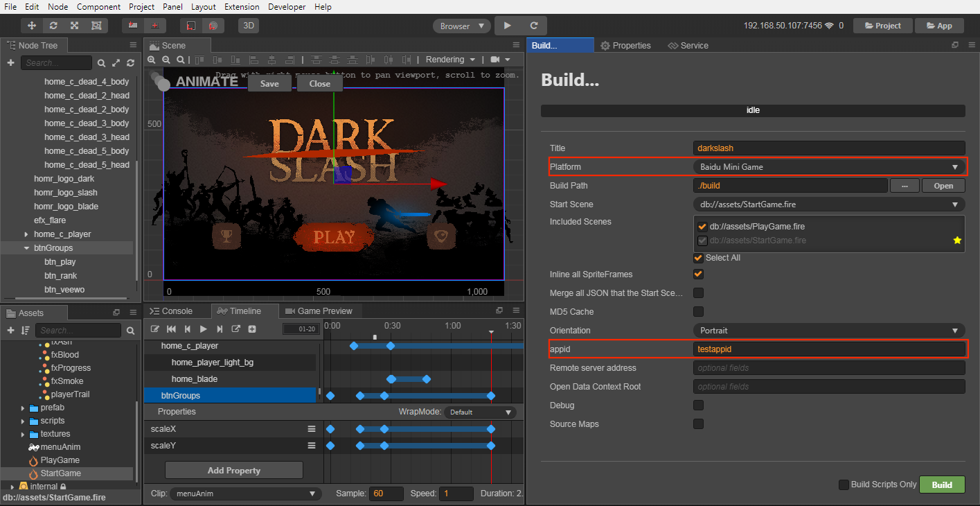Open the Developer menu
Image resolution: width=980 pixels, height=506 pixels.
click(x=287, y=7)
